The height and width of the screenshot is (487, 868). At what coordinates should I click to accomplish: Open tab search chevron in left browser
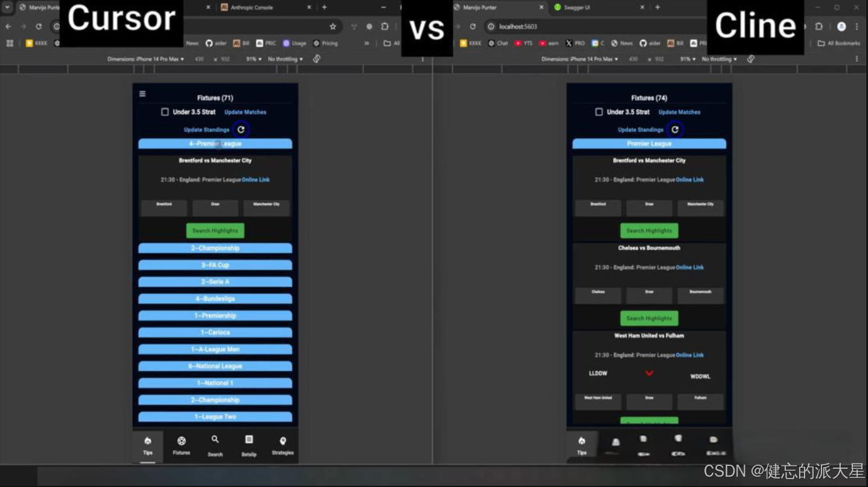pyautogui.click(x=7, y=7)
